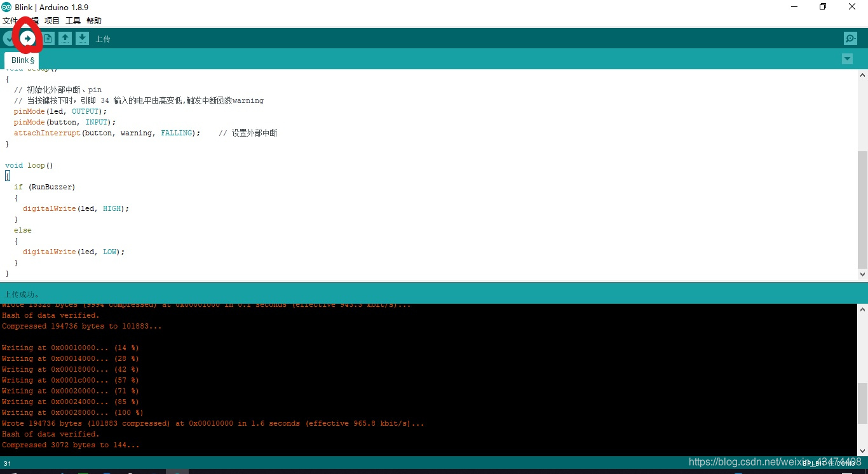Screen dimensions: 868x474
Task: Click the comment 设置外部中断
Action: point(248,133)
